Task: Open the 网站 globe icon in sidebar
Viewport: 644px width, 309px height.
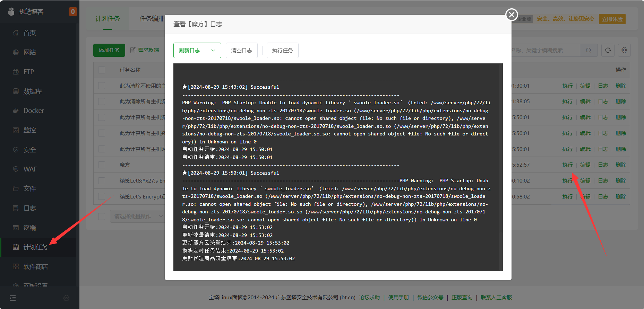Action: tap(16, 52)
